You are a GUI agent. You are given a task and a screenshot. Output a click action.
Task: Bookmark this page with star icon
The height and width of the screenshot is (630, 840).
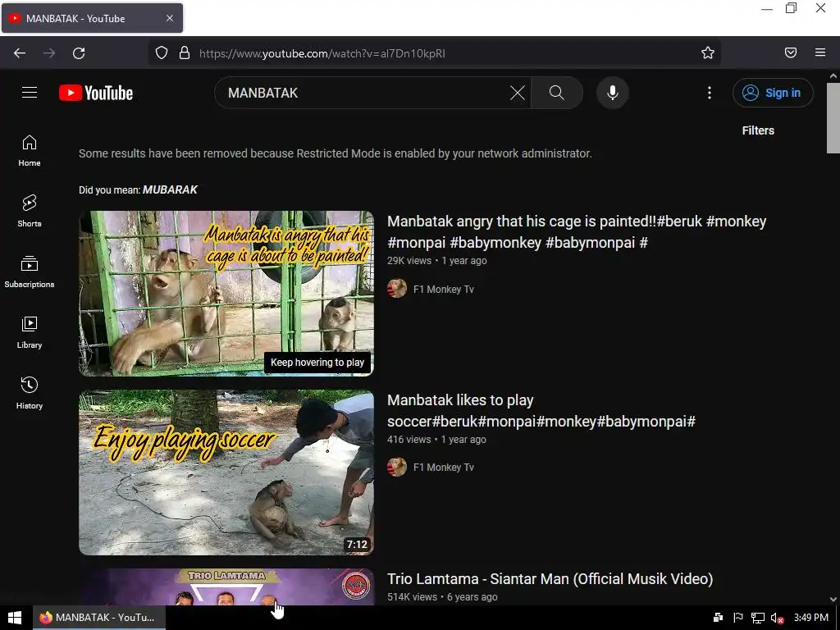point(708,52)
